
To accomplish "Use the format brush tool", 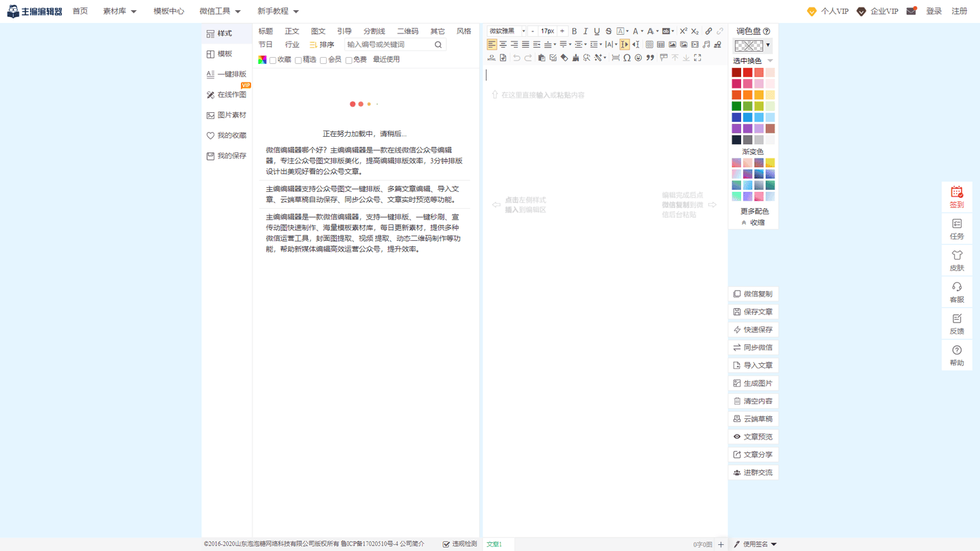I will 576,58.
